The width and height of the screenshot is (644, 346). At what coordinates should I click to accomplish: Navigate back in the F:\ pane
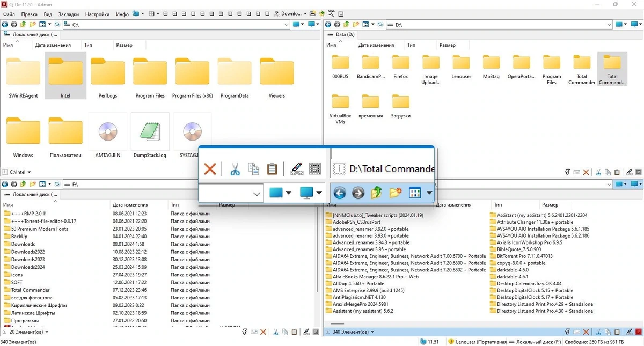tap(5, 184)
